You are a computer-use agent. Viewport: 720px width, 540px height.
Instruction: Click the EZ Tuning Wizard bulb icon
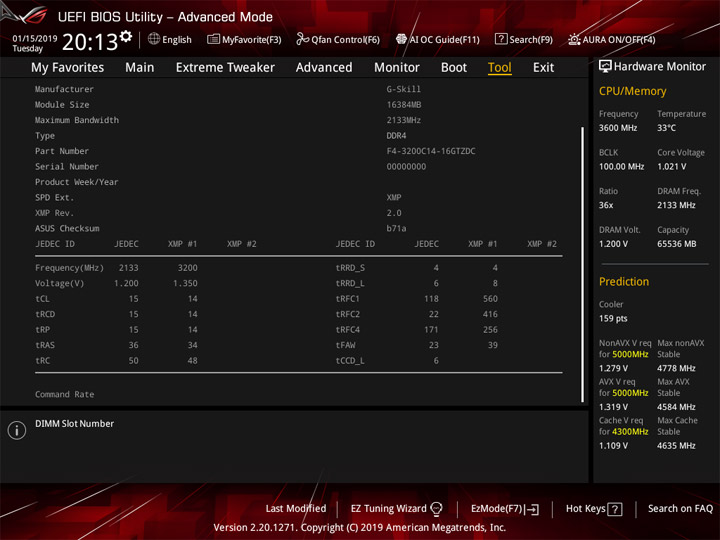pyautogui.click(x=437, y=509)
